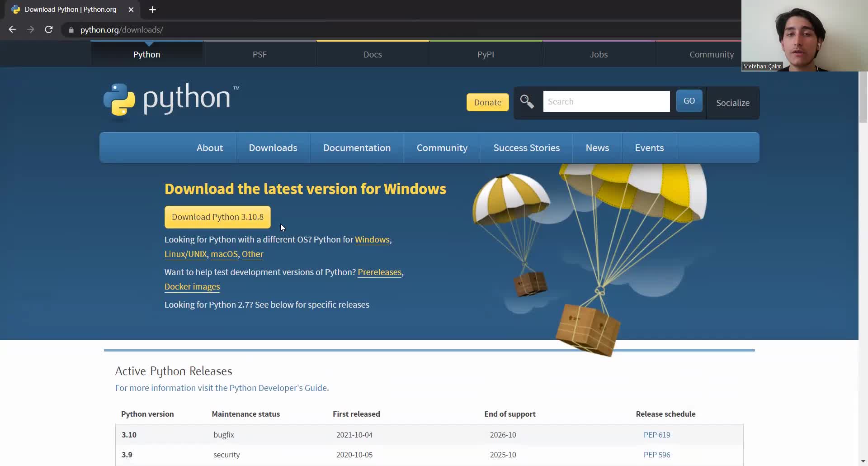Image resolution: width=868 pixels, height=466 pixels.
Task: Follow the Windows OS link
Action: 372,240
